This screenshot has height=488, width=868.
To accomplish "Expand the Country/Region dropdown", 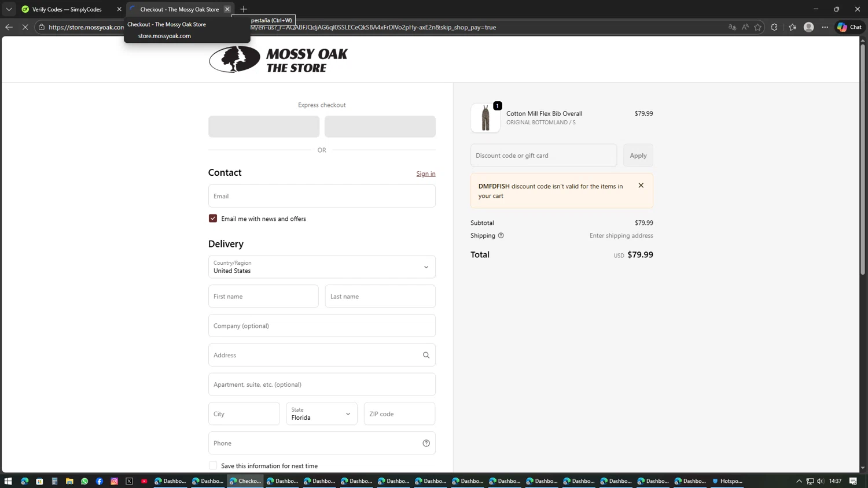I will (x=322, y=267).
